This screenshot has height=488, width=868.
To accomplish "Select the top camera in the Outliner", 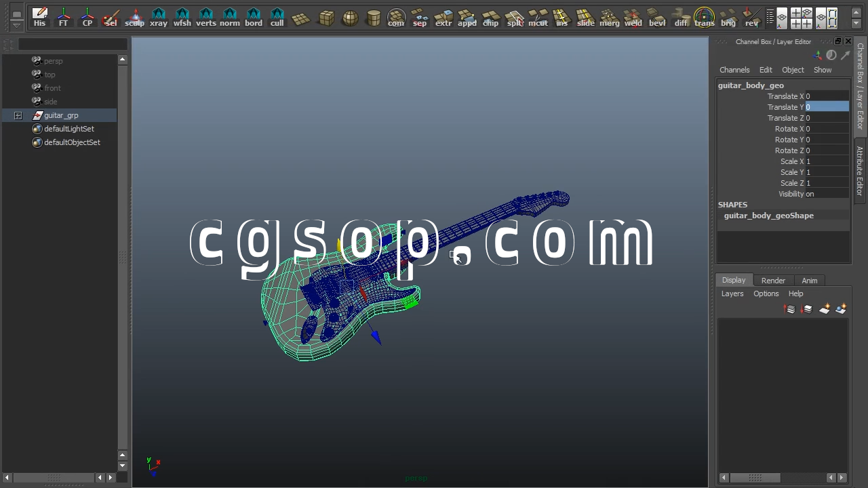I will [50, 75].
